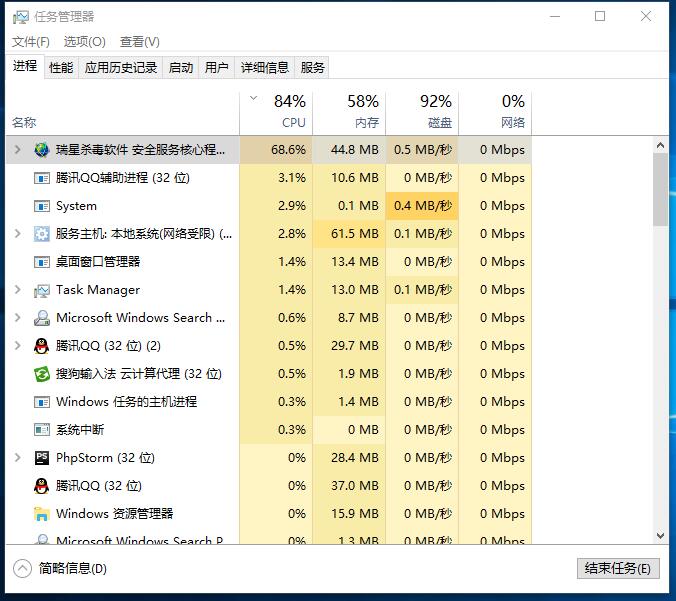Viewport: 676px width, 601px height.
Task: Select the 搜狗输入法 云计算代理 row name
Action: point(139,374)
